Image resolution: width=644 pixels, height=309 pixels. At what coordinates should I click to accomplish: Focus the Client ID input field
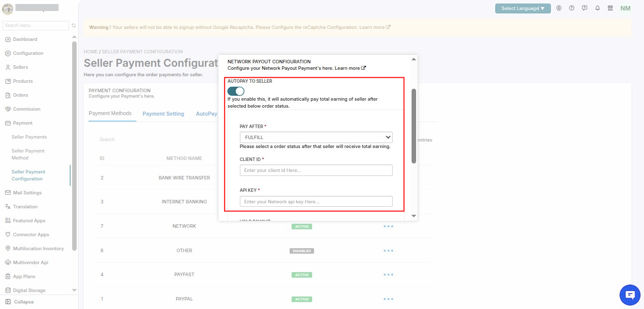(x=316, y=170)
